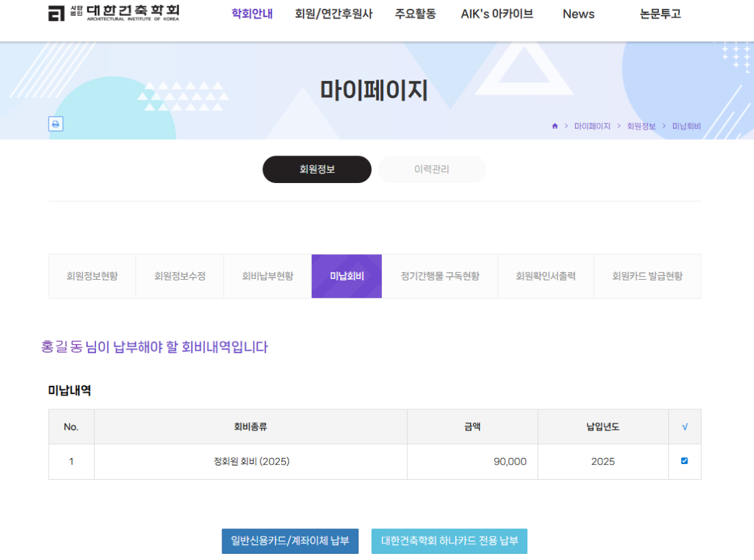This screenshot has width=754, height=560.
Task: Click the Architectural Institute of Korea logo
Action: pos(114,14)
